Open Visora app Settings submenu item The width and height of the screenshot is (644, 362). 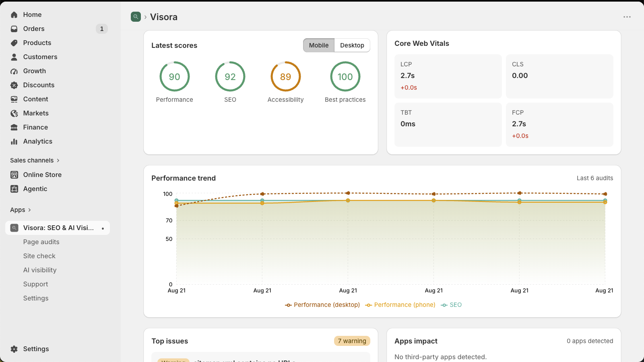tap(36, 298)
